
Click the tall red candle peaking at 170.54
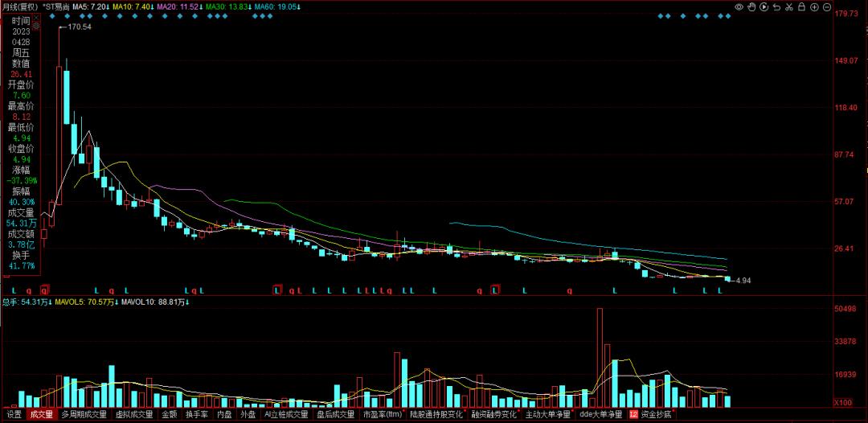pyautogui.click(x=59, y=136)
